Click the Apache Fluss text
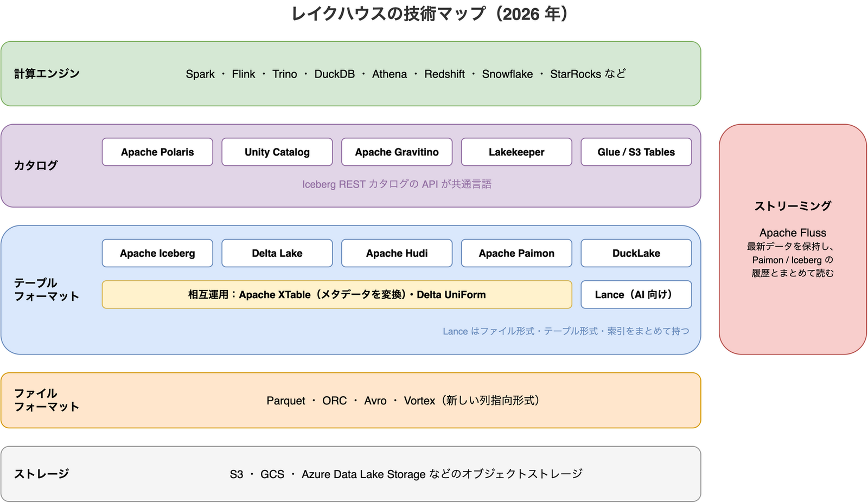This screenshot has height=503, width=868. (x=793, y=233)
